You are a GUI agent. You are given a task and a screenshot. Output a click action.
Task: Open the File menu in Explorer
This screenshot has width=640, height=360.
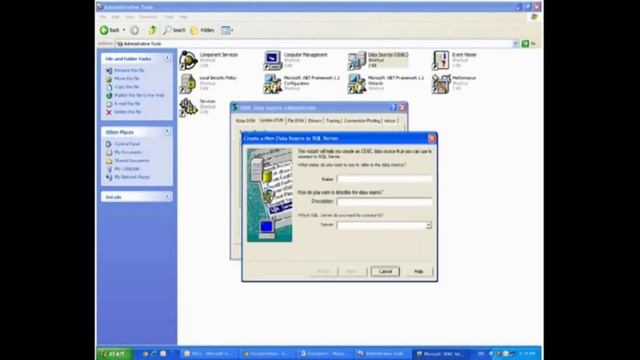[x=102, y=17]
